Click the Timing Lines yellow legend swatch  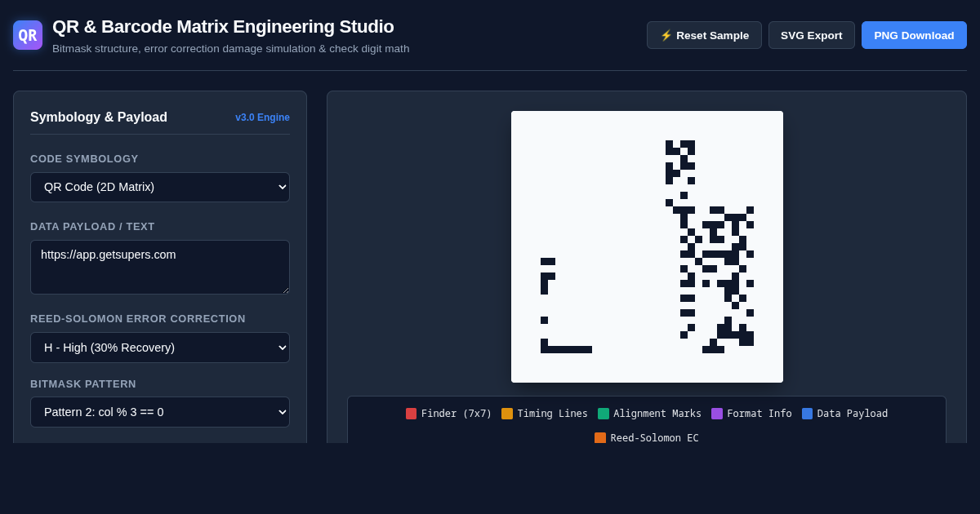[x=507, y=414]
